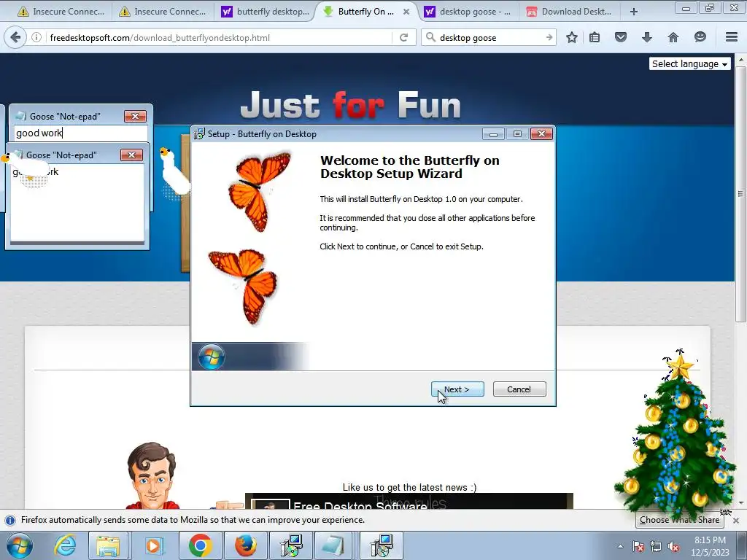Save to Pocket icon
Viewport: 747px width, 560px height.
pos(620,37)
